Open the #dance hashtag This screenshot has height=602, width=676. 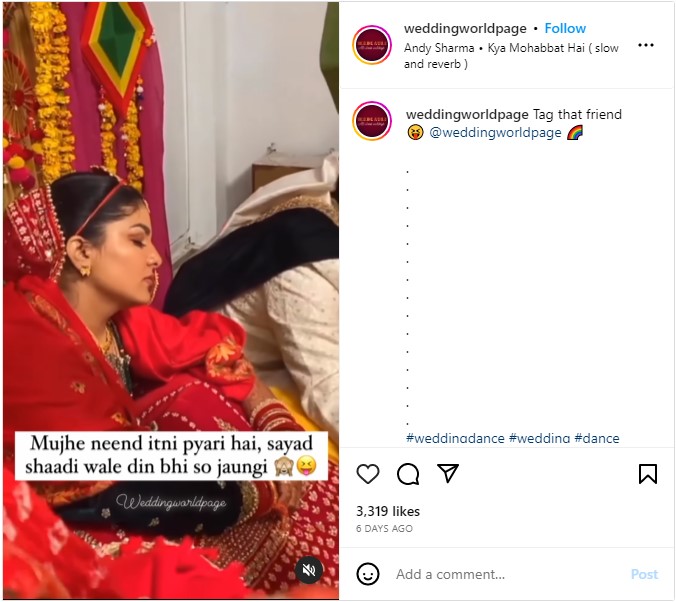pos(597,439)
